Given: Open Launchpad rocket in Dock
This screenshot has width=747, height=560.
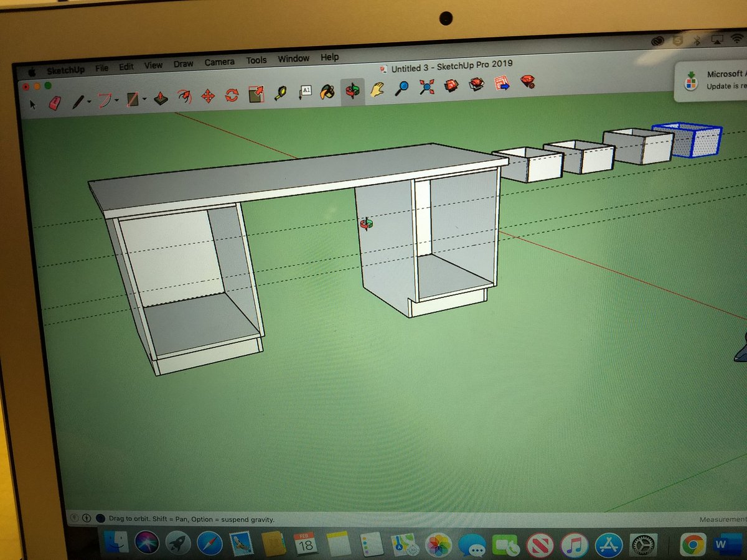Looking at the screenshot, I should [179, 544].
